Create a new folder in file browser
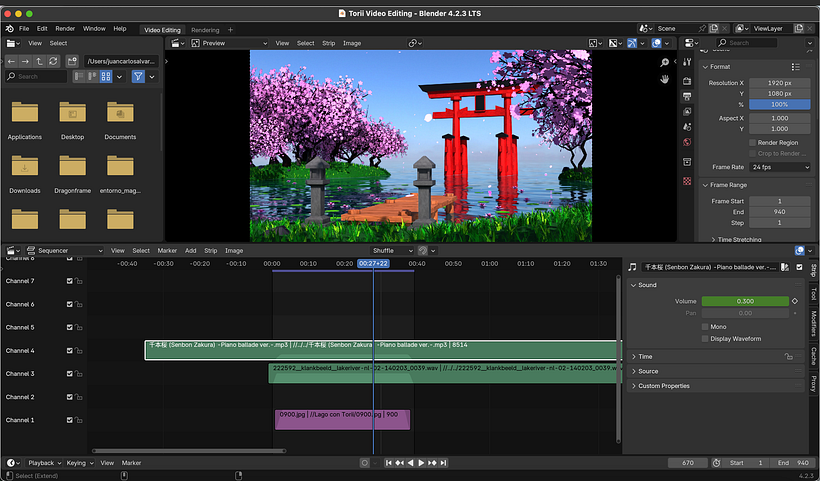 [72, 61]
